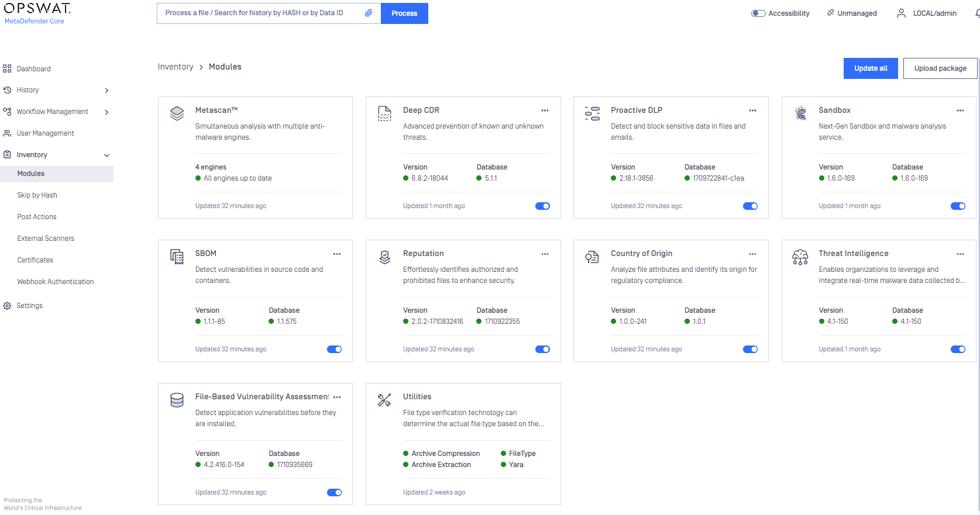Screen dimensions: 980x515
Task: Click the Yara status in Utilities card
Action: pyautogui.click(x=516, y=465)
